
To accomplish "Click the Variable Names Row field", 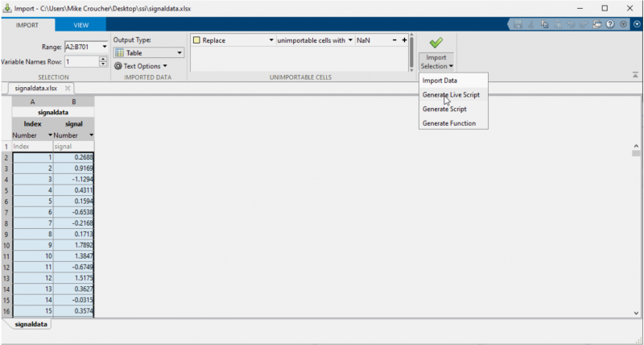I will (82, 62).
